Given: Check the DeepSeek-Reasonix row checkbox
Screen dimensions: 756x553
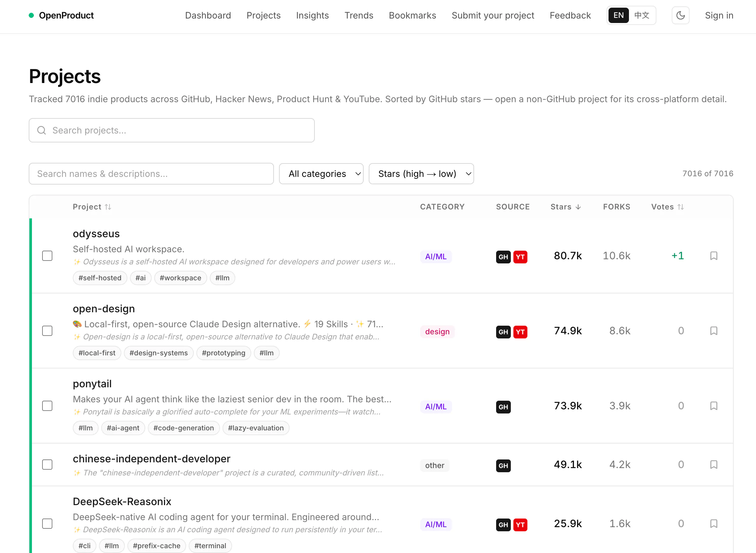Looking at the screenshot, I should (x=47, y=524).
